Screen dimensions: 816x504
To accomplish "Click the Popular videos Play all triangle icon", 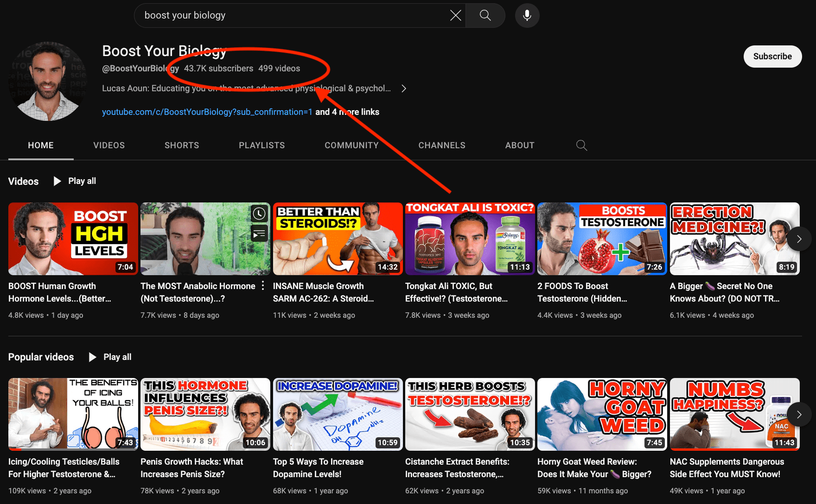I will coord(92,357).
